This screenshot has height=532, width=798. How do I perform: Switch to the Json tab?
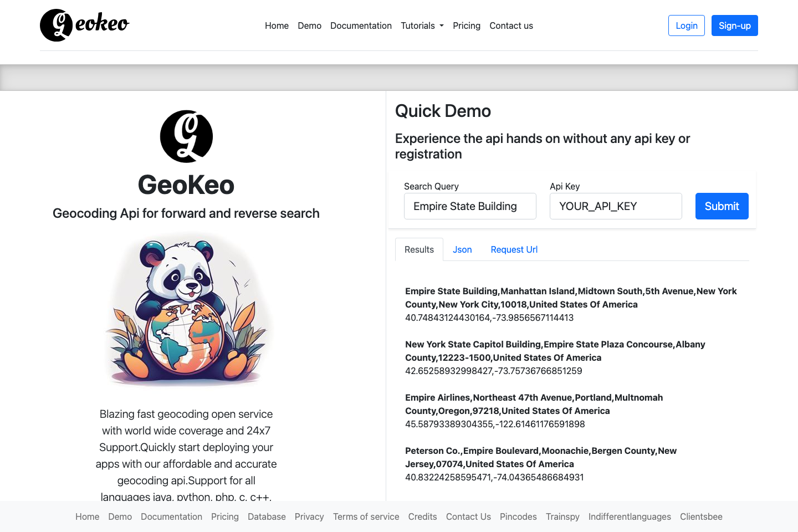(462, 249)
